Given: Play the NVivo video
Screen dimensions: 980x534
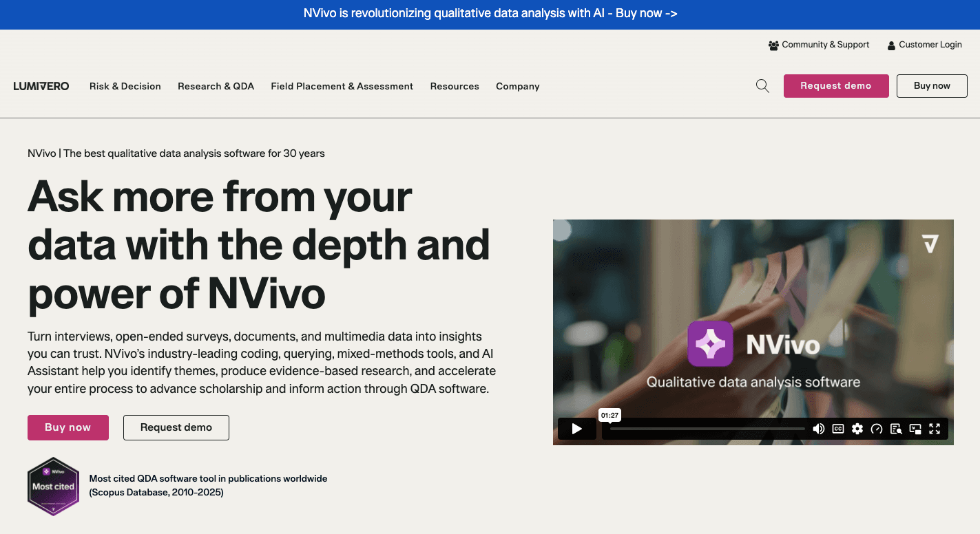Looking at the screenshot, I should [x=577, y=429].
